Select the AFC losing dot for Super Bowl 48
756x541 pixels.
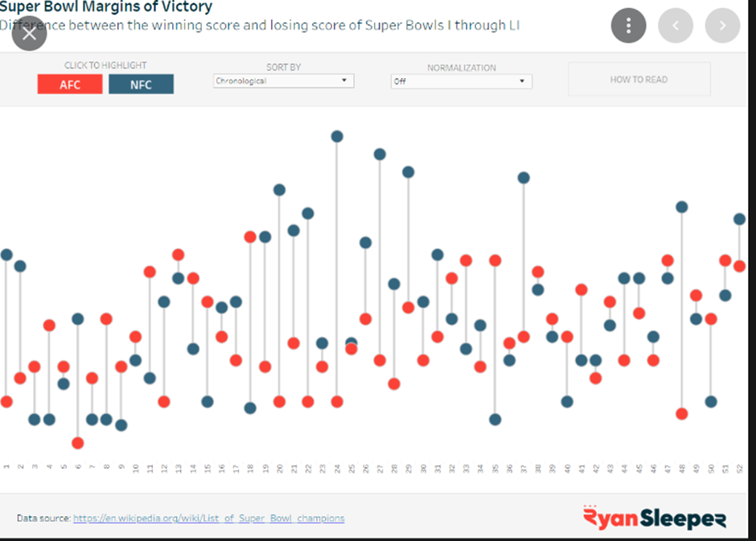pos(682,414)
